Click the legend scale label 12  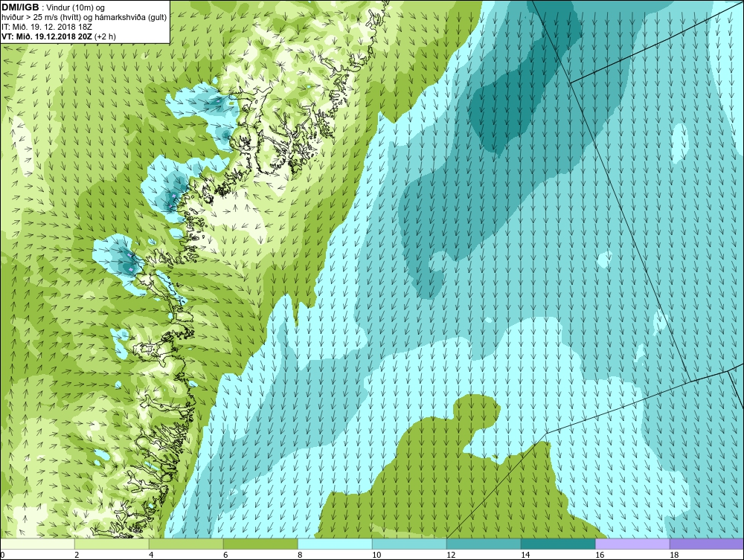coord(451,555)
